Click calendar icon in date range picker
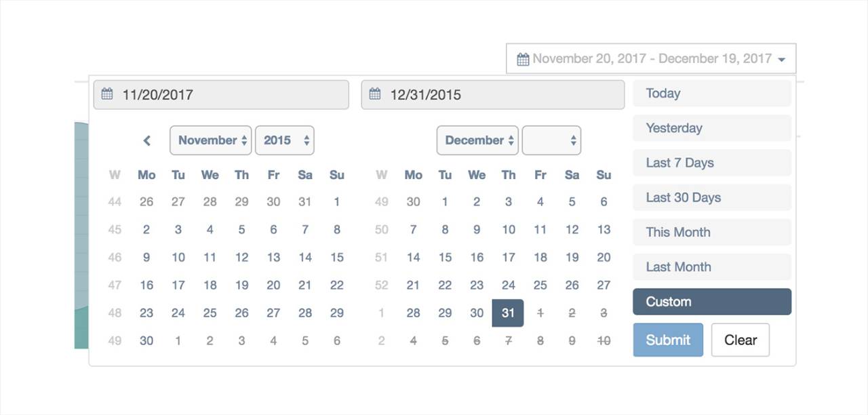The image size is (868, 415). click(523, 59)
